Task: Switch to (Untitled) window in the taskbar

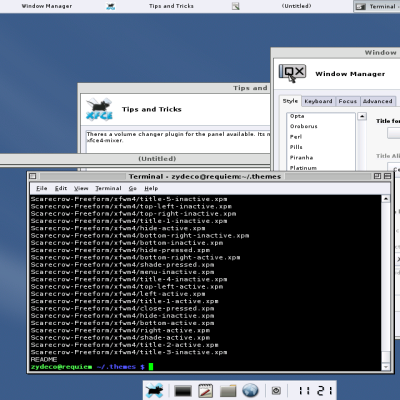Action: point(296,6)
